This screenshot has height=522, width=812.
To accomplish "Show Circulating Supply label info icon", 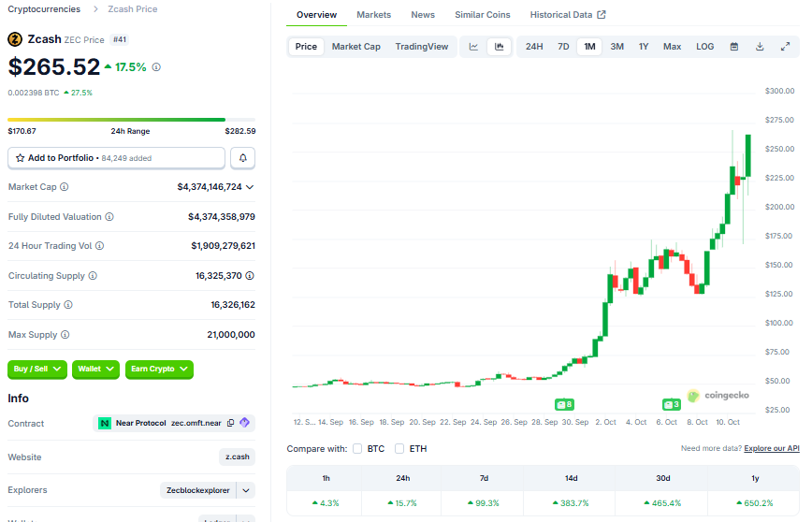I will click(x=93, y=276).
